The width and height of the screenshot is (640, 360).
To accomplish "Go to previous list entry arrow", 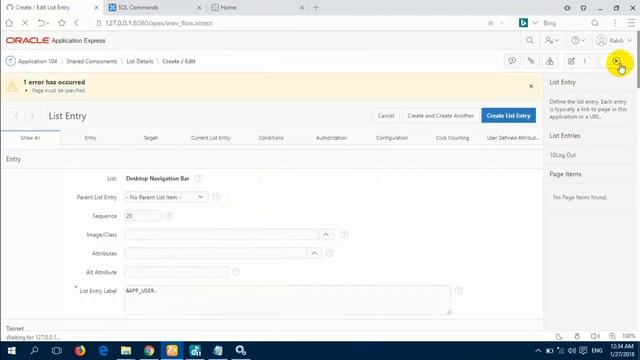I will (16, 116).
